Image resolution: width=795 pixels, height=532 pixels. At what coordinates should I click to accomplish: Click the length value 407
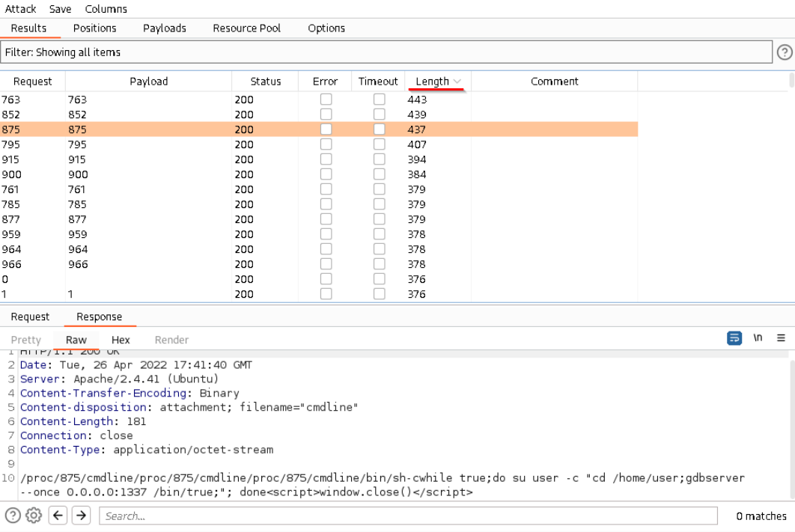coord(417,144)
